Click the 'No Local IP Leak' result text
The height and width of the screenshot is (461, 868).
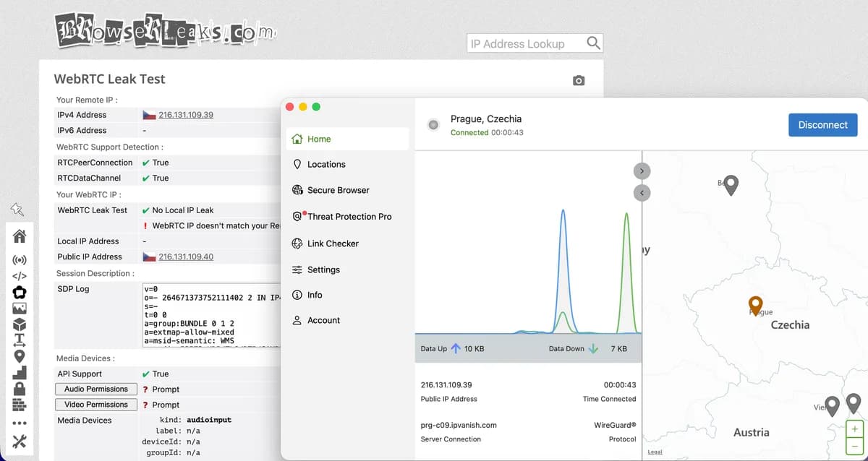pos(183,210)
